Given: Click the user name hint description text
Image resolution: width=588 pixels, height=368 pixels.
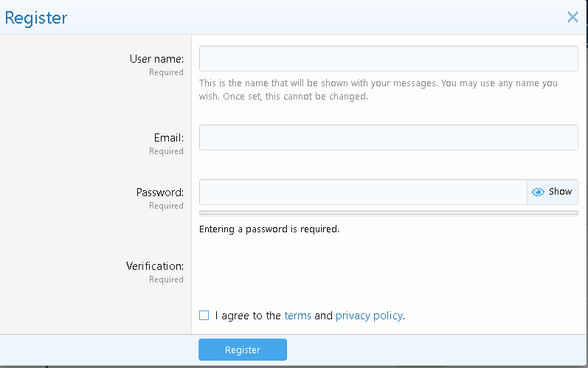Looking at the screenshot, I should coord(378,89).
